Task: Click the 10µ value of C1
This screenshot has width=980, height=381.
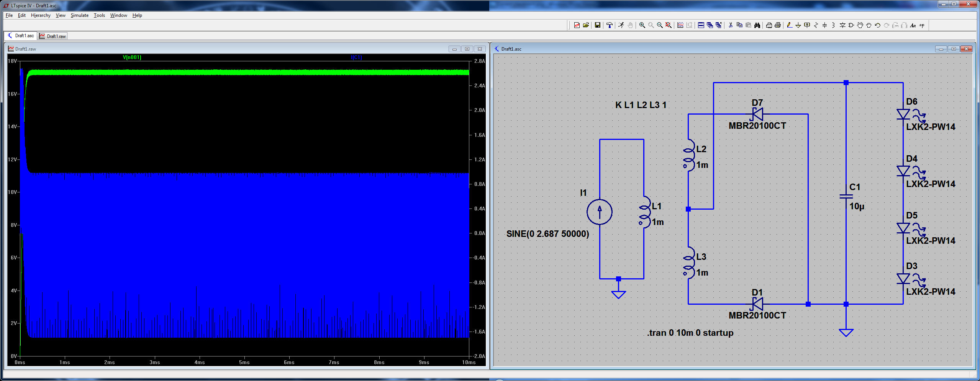Action: point(857,206)
